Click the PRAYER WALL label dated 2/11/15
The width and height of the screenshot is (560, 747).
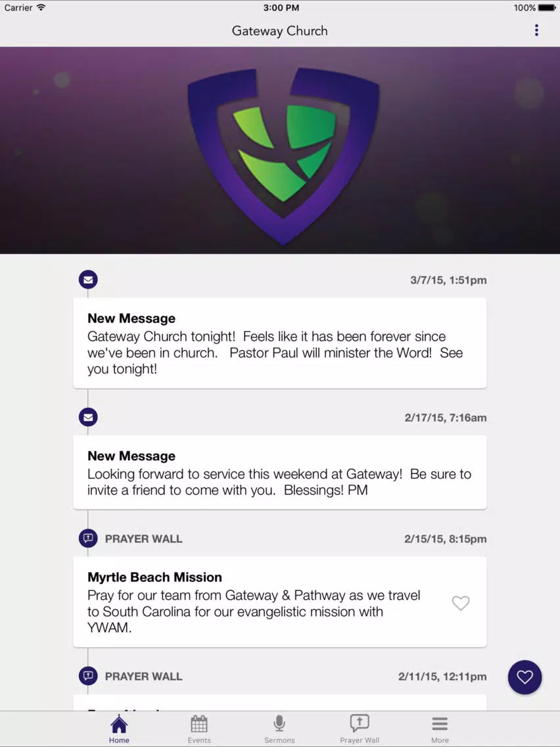(143, 677)
